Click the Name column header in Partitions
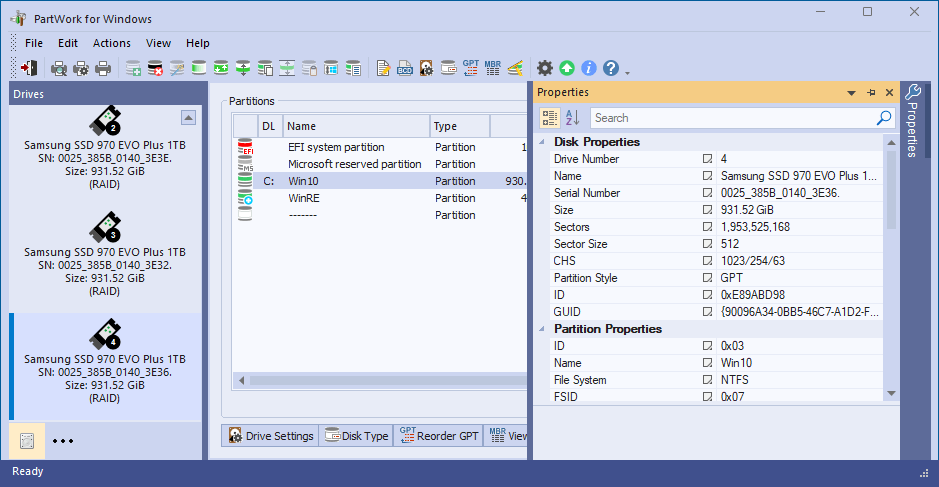 [x=356, y=126]
